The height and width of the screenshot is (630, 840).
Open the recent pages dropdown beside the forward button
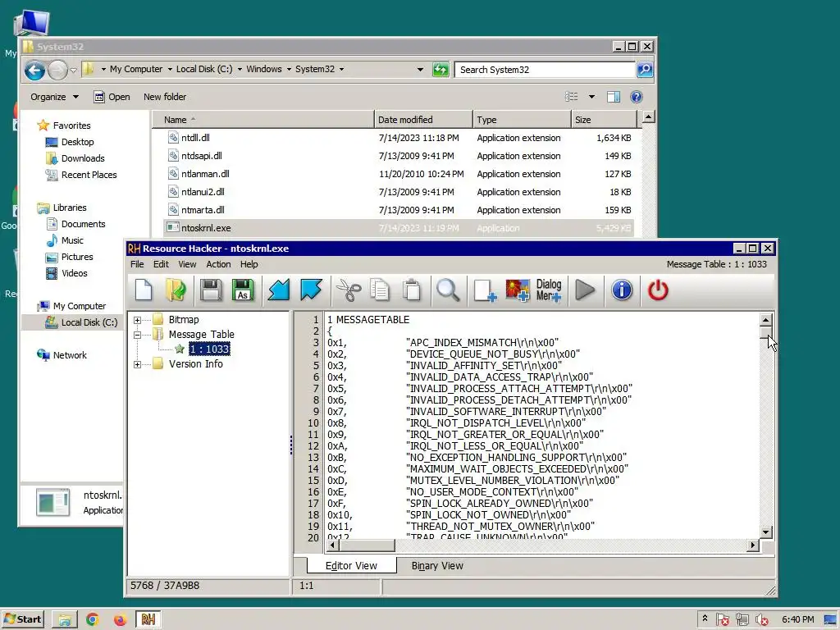(x=73, y=71)
